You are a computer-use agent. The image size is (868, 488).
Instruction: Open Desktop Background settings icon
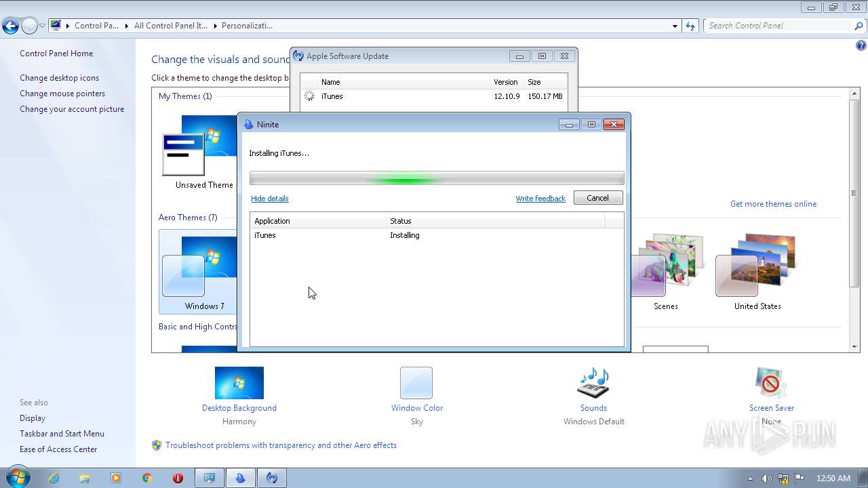click(x=239, y=383)
